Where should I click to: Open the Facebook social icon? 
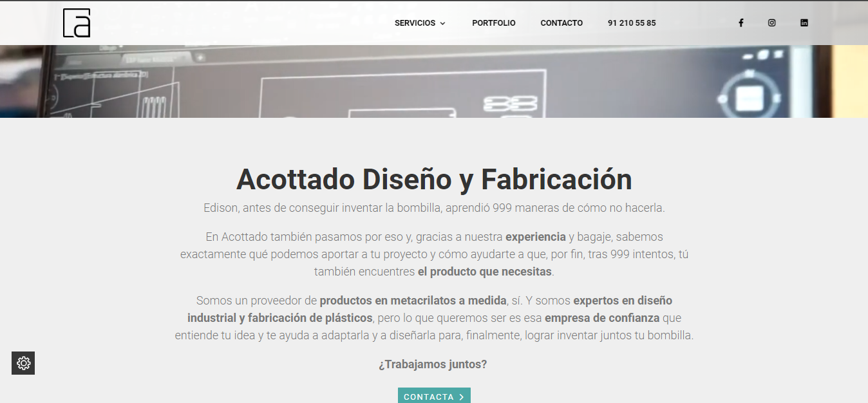[741, 23]
